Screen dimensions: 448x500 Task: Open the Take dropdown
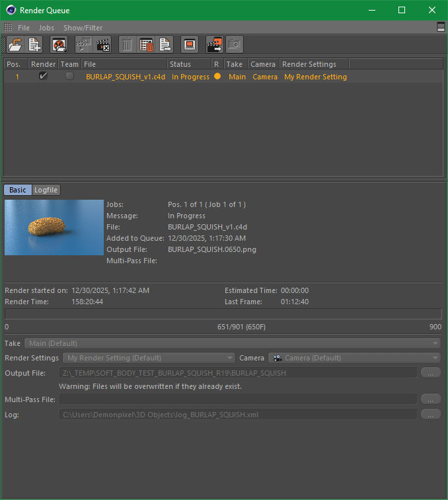point(232,343)
